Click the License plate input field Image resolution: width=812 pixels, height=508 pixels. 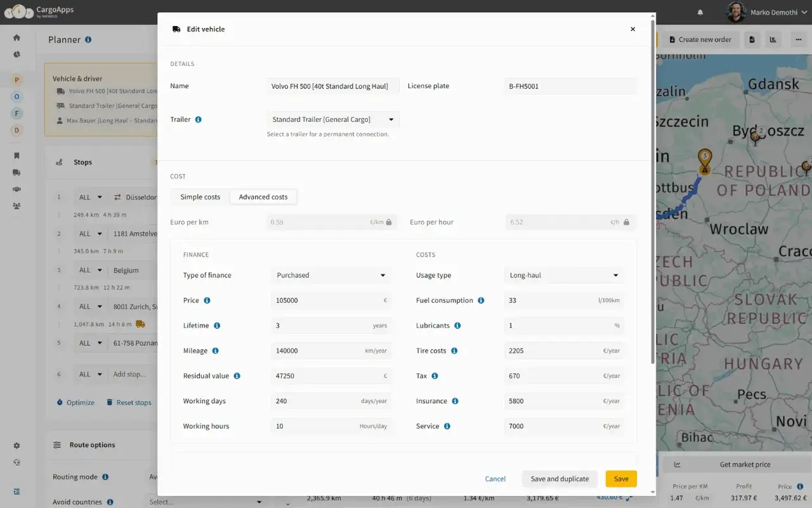point(570,86)
